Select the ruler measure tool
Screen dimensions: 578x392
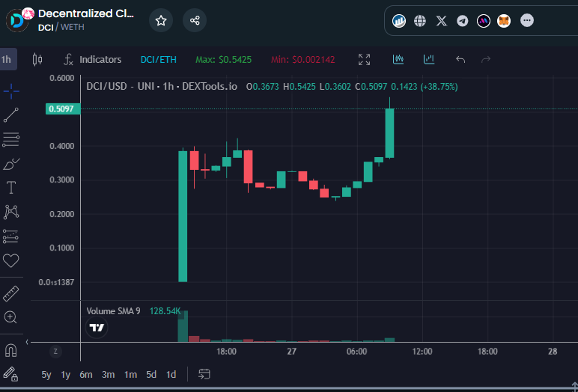pos(11,294)
